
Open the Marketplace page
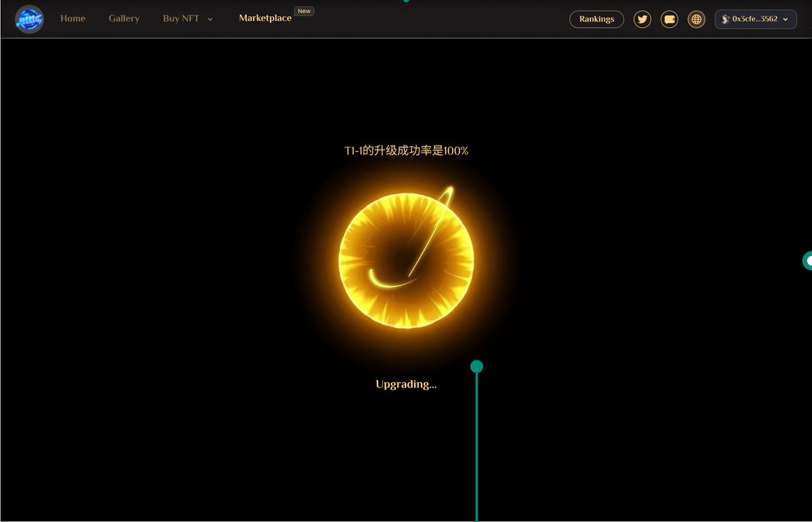pyautogui.click(x=265, y=18)
